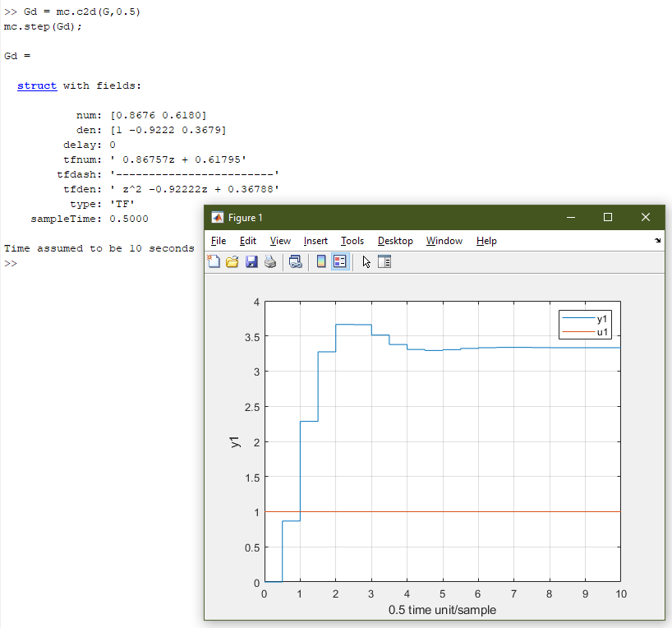
Task: Open the Desktop menu in Figure 1
Action: (x=395, y=241)
